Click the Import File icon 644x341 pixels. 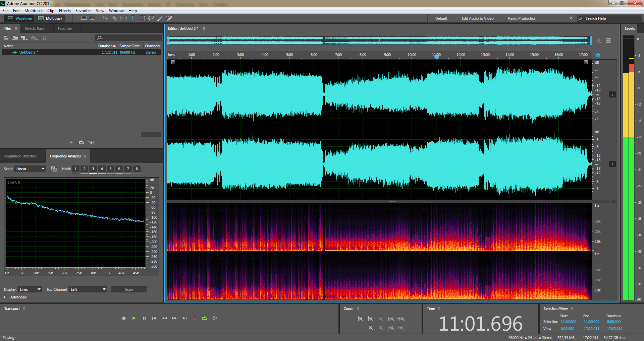(15, 38)
